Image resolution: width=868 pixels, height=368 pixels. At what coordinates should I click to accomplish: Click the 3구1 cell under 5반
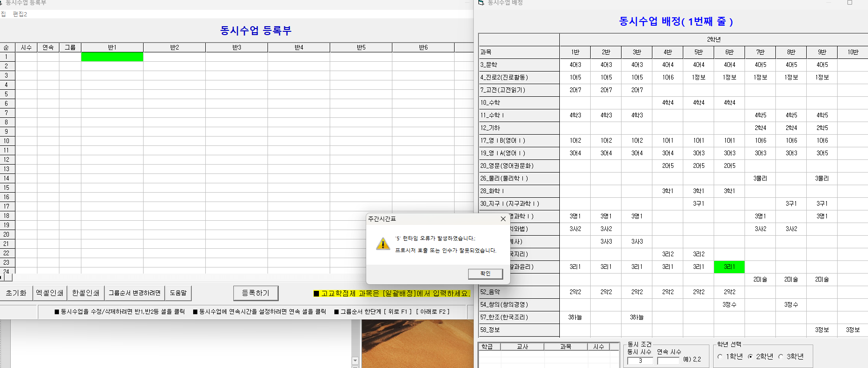(x=699, y=203)
